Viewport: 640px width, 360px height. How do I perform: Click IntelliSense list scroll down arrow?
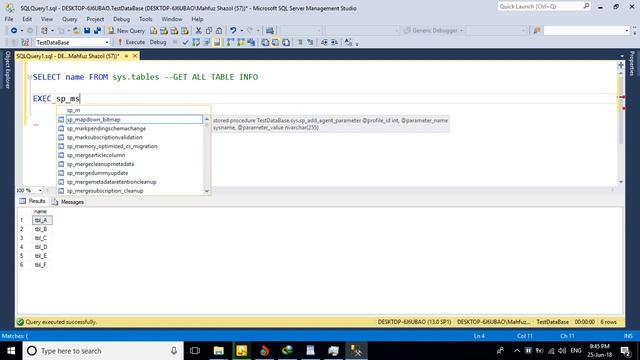(x=207, y=191)
